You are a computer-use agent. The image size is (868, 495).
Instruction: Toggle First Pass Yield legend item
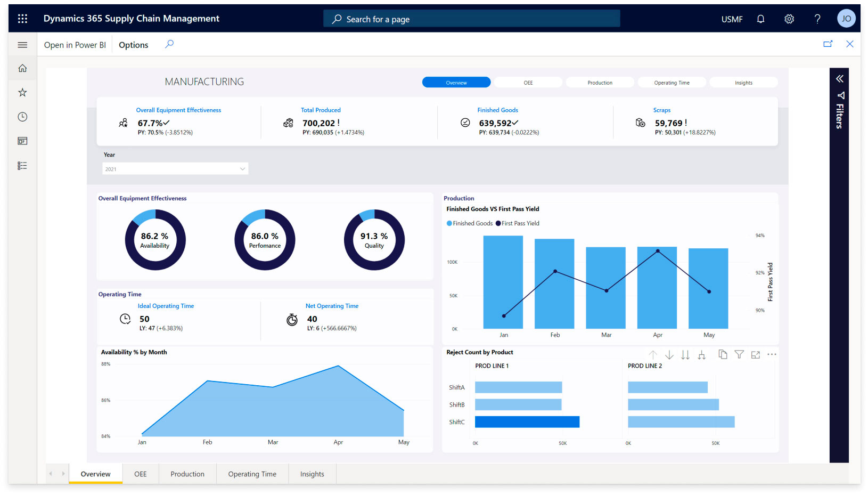click(x=518, y=223)
